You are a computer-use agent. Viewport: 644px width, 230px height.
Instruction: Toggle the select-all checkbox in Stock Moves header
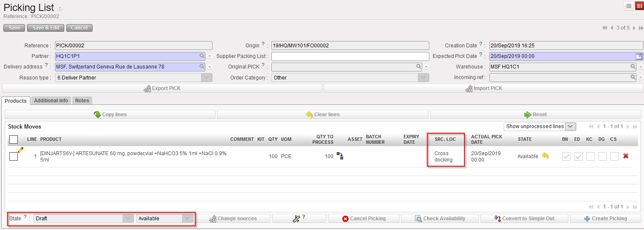point(14,140)
